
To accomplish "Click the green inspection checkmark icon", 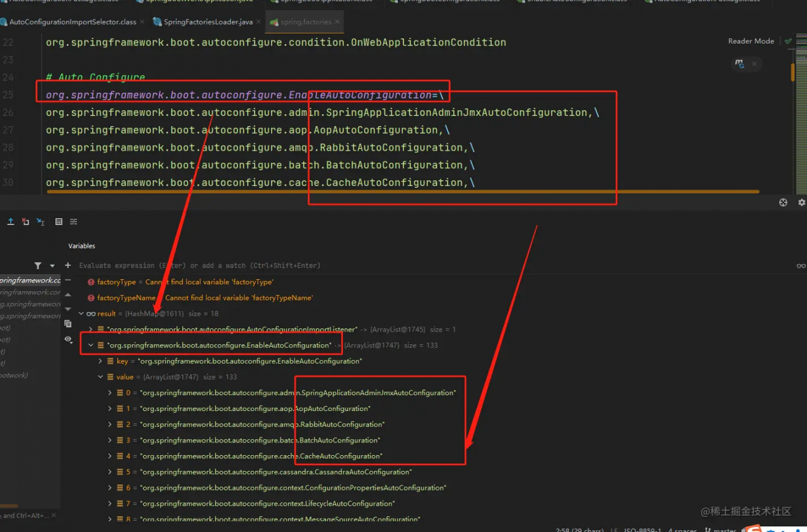I will coord(788,41).
